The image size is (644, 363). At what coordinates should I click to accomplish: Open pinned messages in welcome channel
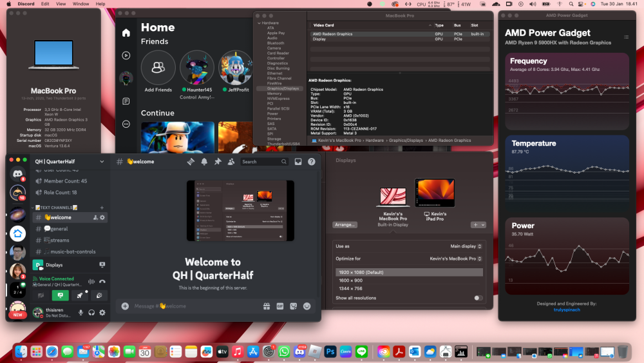tap(218, 162)
